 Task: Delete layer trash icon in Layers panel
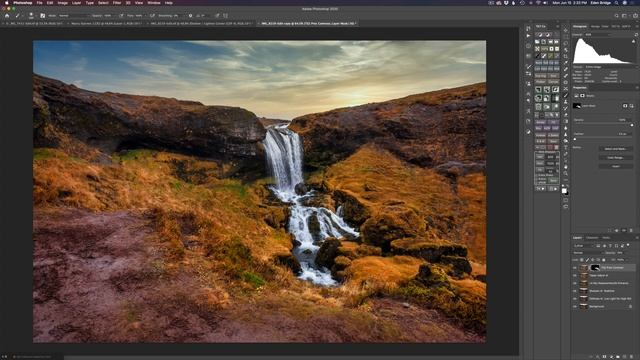(631, 356)
